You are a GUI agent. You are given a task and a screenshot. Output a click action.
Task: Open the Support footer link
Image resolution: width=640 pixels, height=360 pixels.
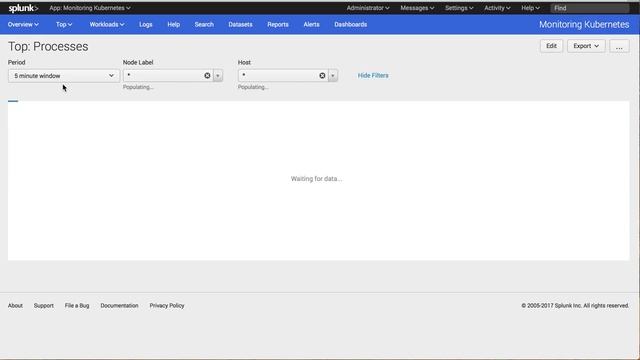[44, 305]
